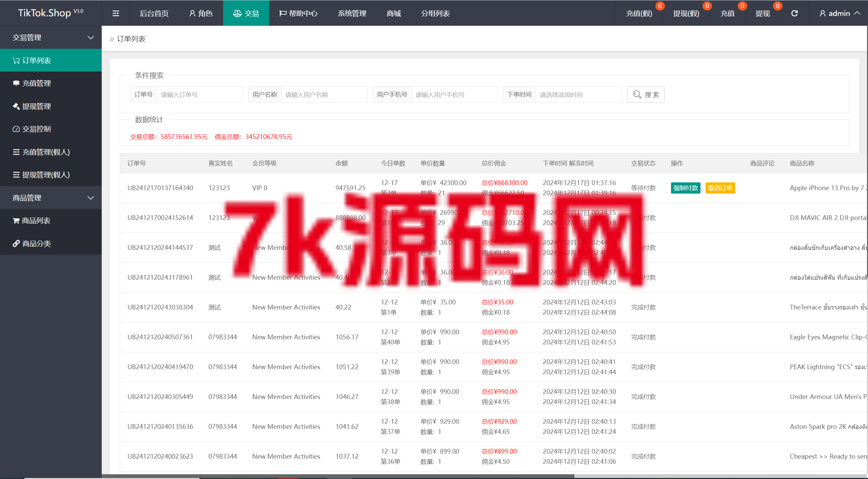This screenshot has height=479, width=868.
Task: Click the refresh icon in top bar
Action: pyautogui.click(x=794, y=13)
